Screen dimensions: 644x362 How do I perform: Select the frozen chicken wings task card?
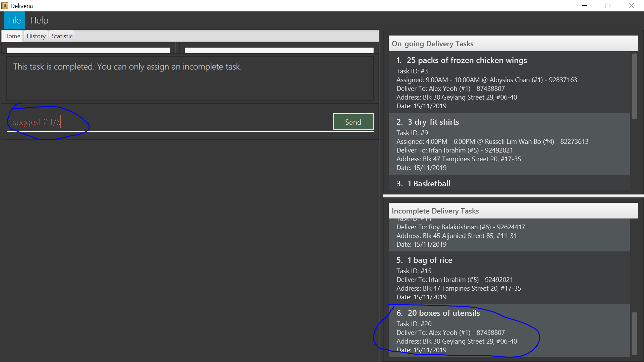[509, 82]
